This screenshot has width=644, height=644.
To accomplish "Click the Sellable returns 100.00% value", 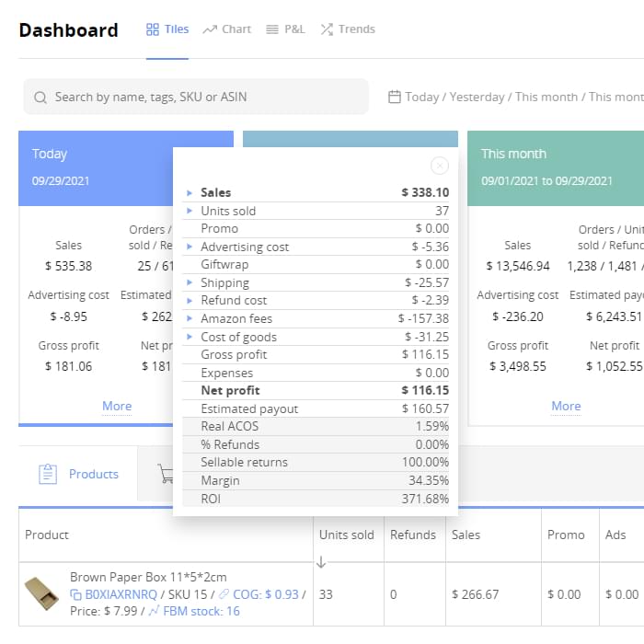I will pyautogui.click(x=425, y=462).
